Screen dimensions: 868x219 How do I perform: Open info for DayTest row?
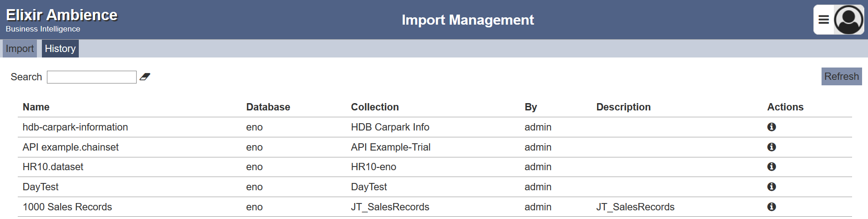pyautogui.click(x=771, y=187)
